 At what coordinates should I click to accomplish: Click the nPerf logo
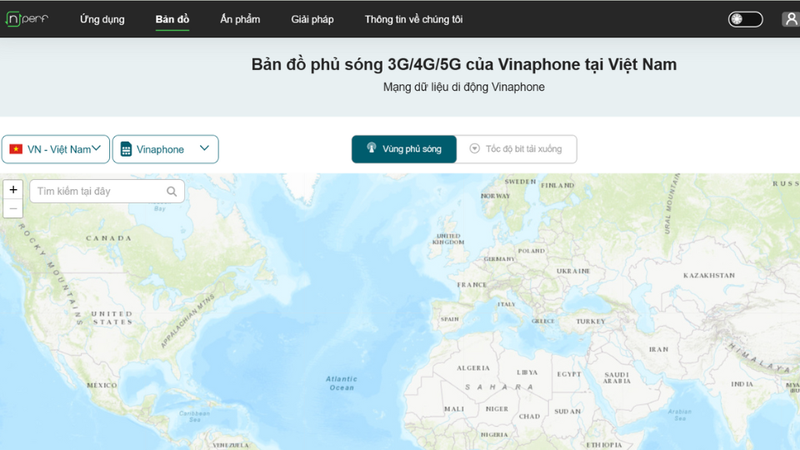point(27,19)
